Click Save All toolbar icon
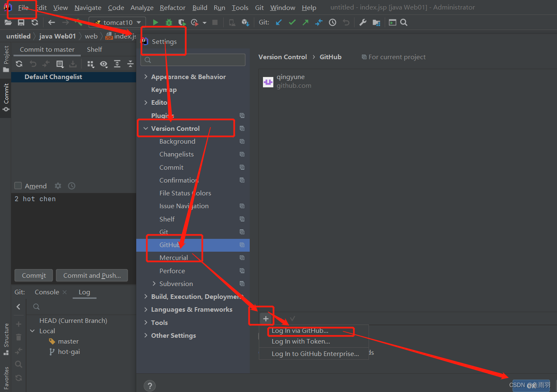This screenshot has width=557, height=392. pyautogui.click(x=21, y=22)
